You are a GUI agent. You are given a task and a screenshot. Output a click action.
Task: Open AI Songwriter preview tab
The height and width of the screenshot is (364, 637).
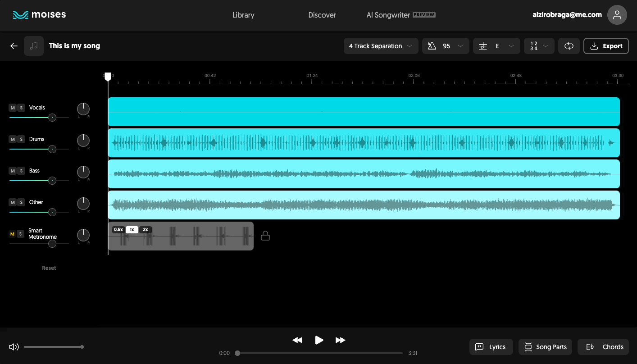point(401,15)
